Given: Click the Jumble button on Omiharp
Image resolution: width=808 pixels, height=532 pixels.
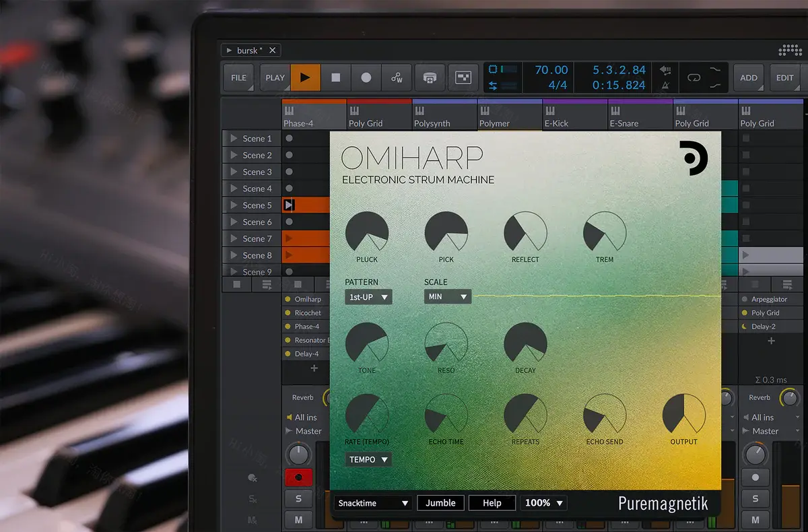Looking at the screenshot, I should tap(440, 502).
